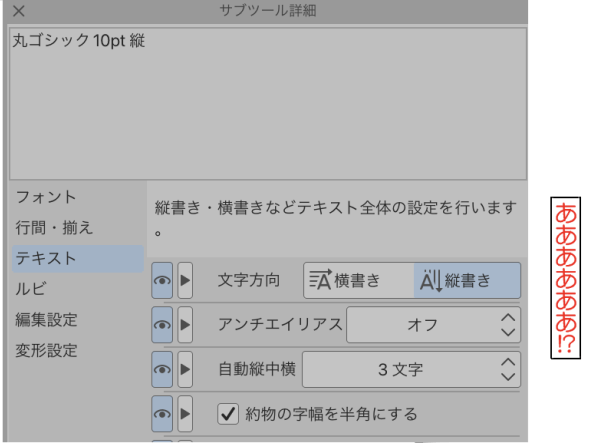Viewport: 600px width, 443px height.
Task: Toggle eye icon for 文字方向 row
Action: tap(162, 280)
